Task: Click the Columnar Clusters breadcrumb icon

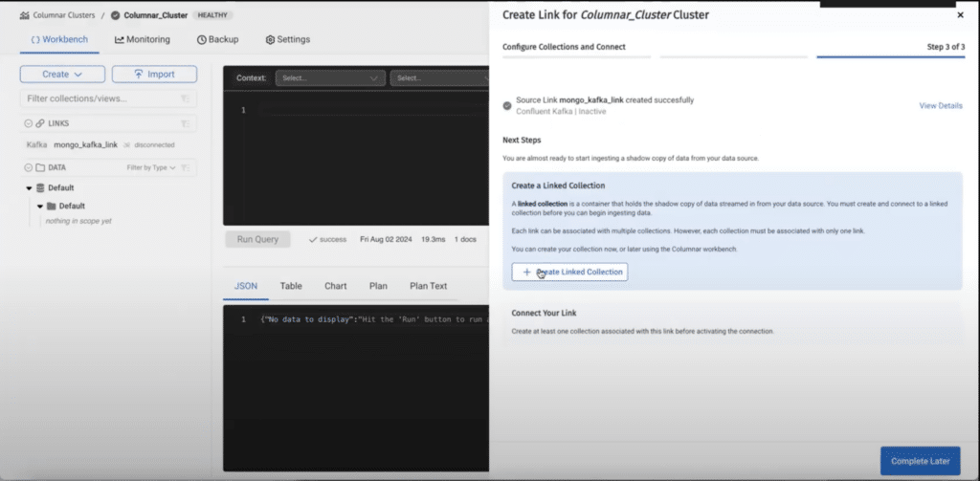Action: point(23,15)
